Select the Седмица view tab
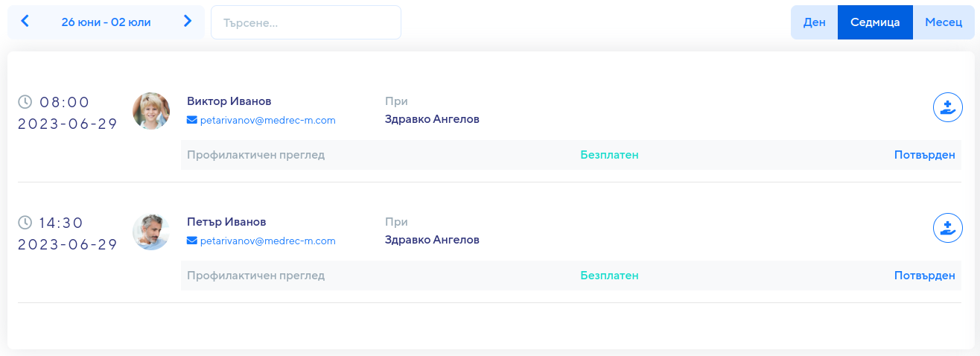The image size is (980, 356). [x=875, y=22]
